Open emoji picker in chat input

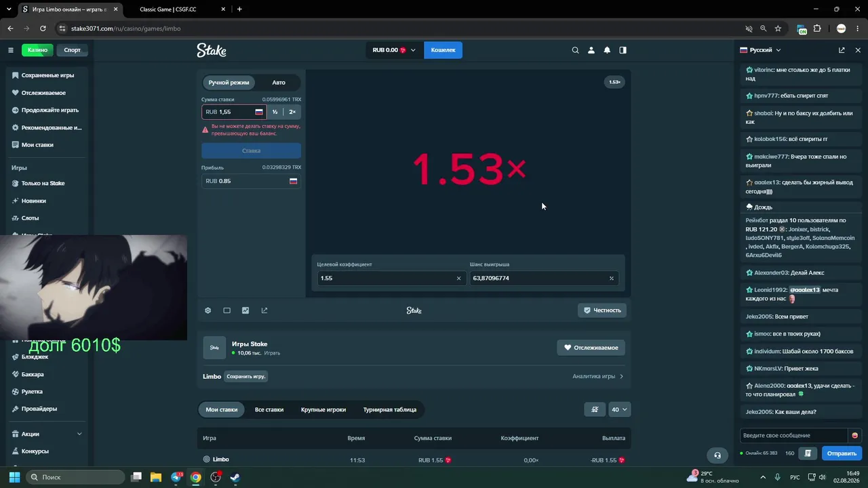pos(854,435)
